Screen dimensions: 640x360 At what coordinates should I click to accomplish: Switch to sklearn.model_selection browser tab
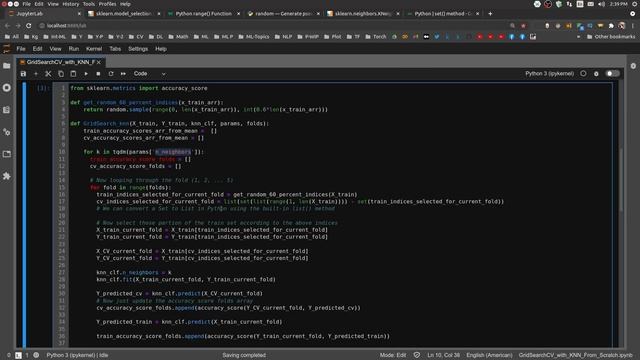coord(124,13)
